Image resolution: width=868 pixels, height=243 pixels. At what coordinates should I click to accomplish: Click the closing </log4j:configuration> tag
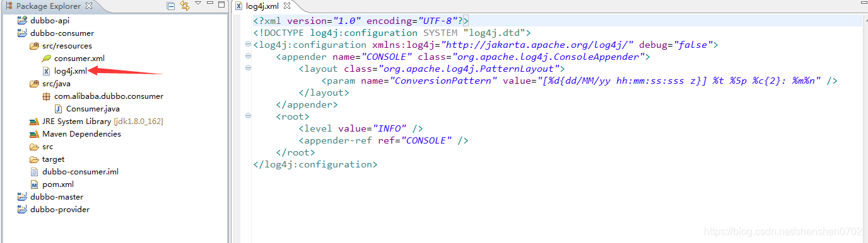point(315,164)
